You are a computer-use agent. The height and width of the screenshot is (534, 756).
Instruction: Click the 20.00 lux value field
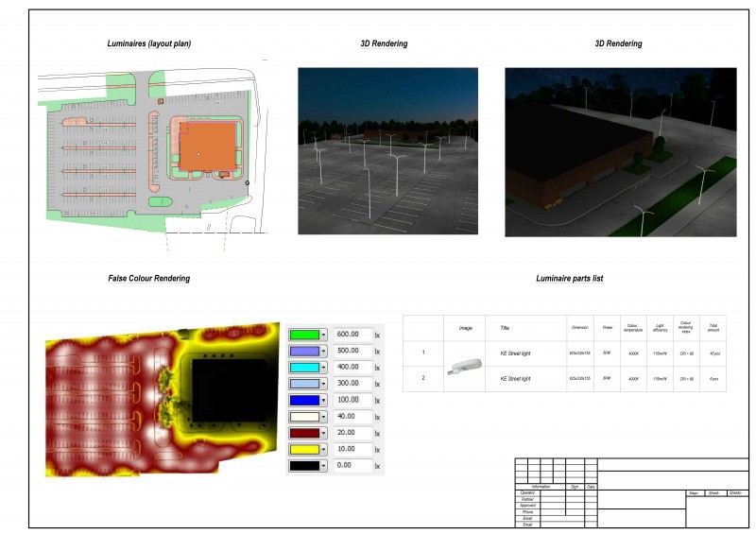pos(352,433)
